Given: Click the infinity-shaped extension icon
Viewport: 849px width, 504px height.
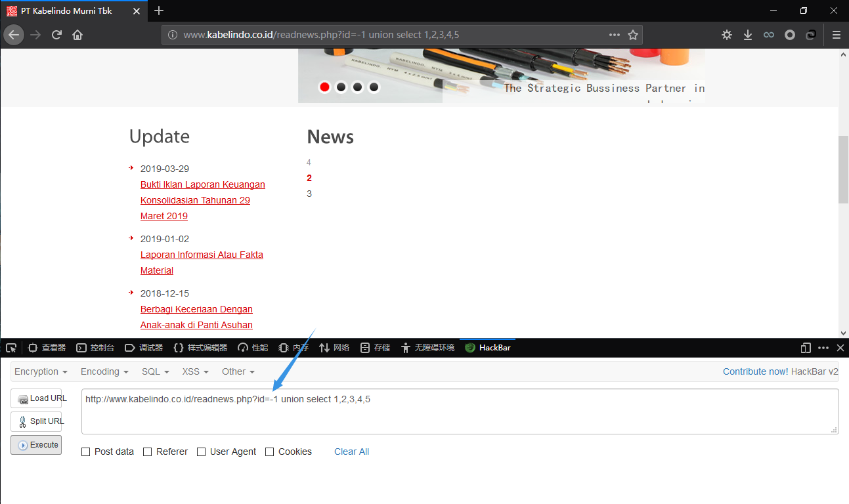Looking at the screenshot, I should pos(769,35).
